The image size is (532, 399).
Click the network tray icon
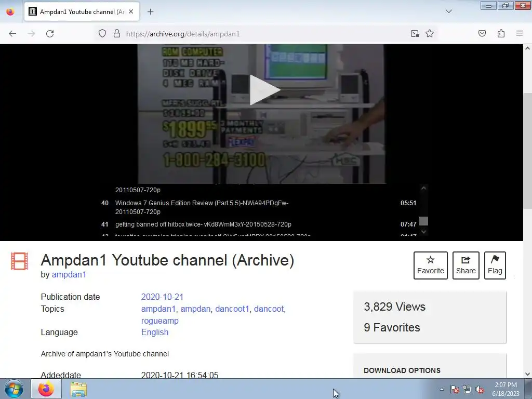(467, 389)
